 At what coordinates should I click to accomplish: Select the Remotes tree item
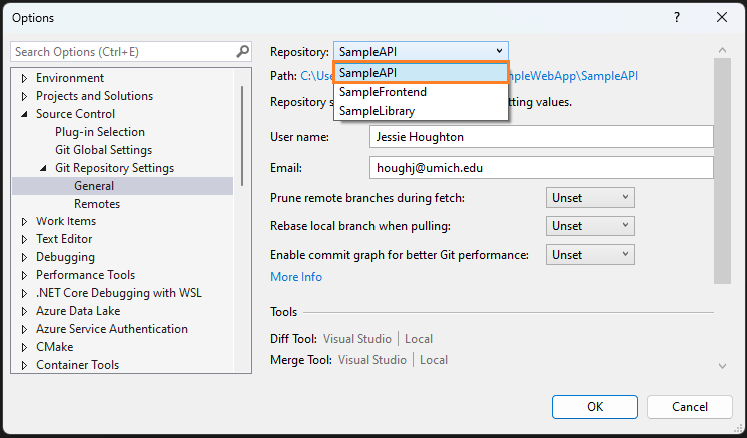pos(97,204)
